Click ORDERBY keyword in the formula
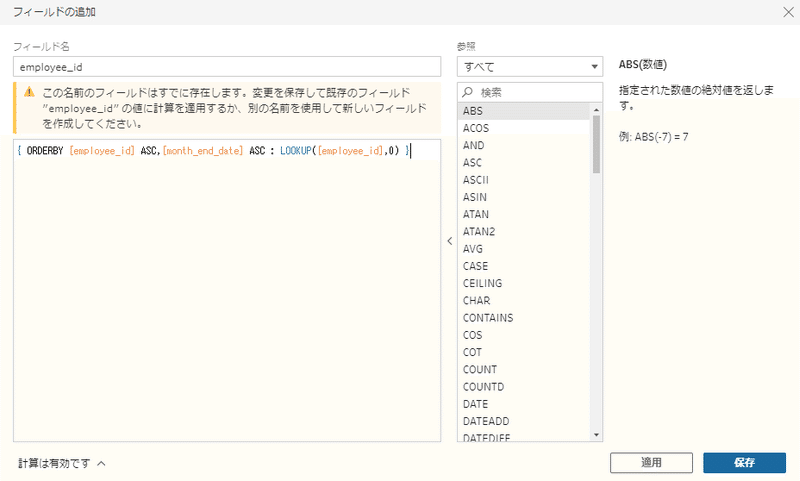Screen dimensions: 800x481 pyautogui.click(x=45, y=150)
